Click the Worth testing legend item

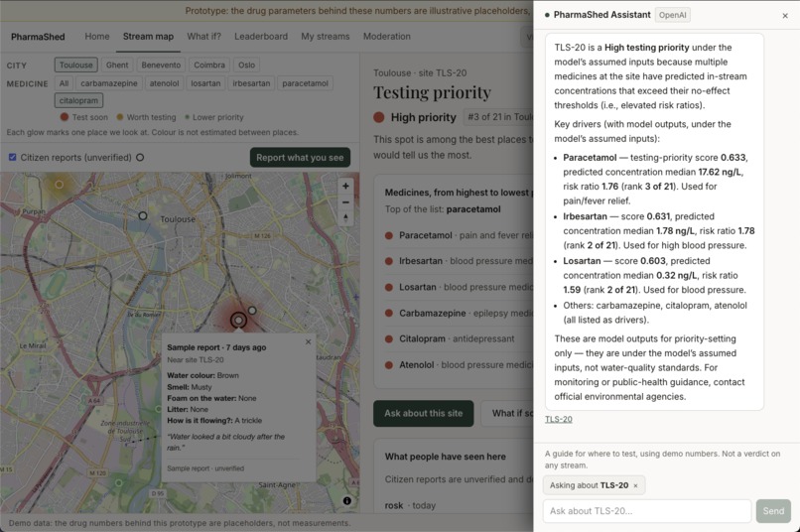(x=147, y=117)
